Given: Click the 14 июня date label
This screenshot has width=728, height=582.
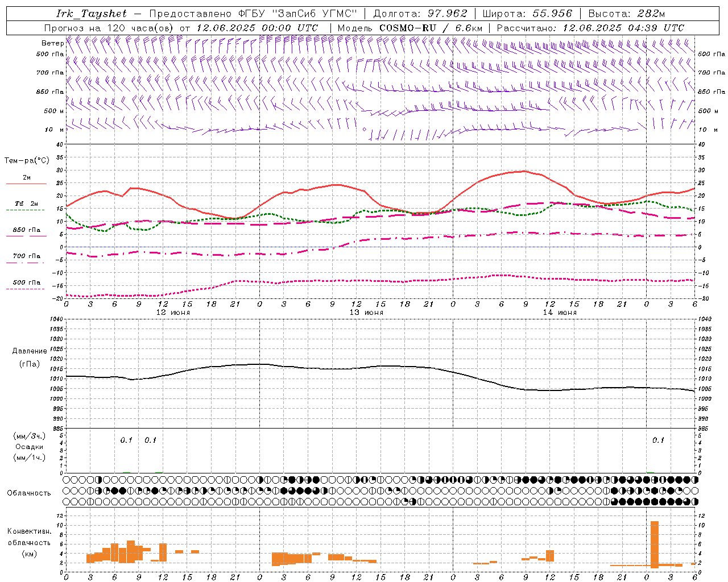Looking at the screenshot, I should (560, 313).
